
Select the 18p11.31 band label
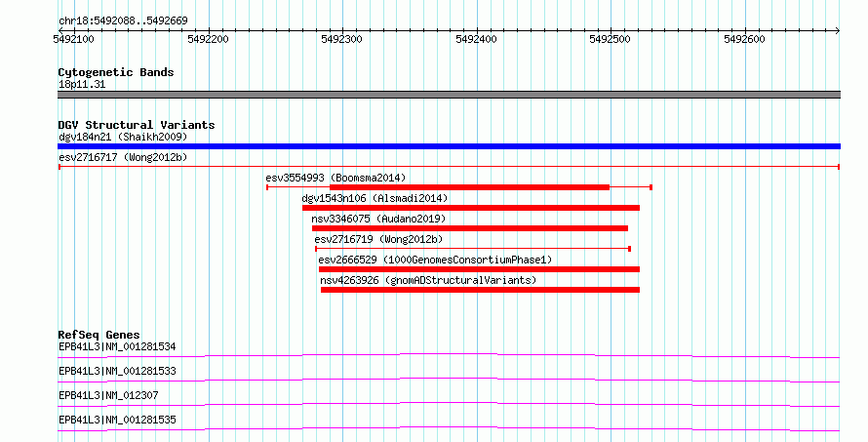(82, 84)
